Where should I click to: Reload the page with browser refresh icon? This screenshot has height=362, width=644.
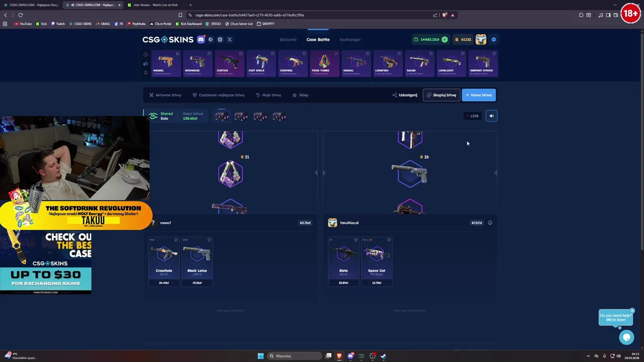coord(21,15)
